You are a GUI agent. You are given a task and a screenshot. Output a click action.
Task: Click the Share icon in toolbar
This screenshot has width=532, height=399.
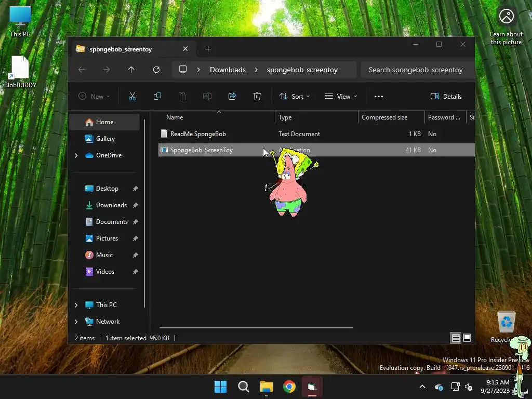(232, 96)
